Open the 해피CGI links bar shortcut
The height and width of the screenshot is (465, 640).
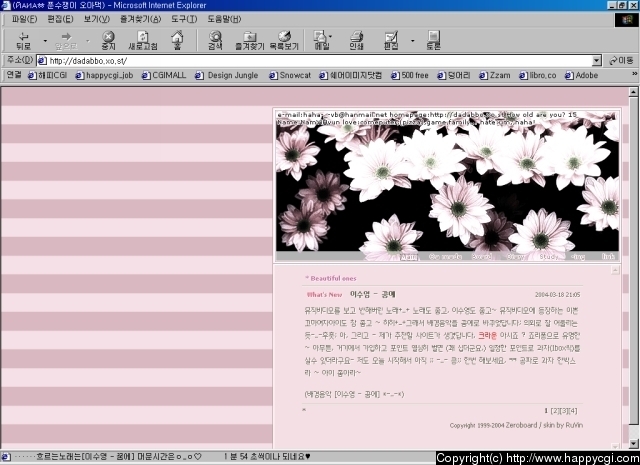click(47, 76)
